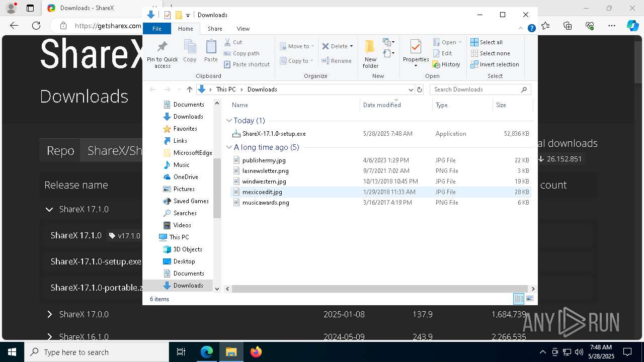
Task: Open Firefox from the taskbar
Action: point(256,352)
